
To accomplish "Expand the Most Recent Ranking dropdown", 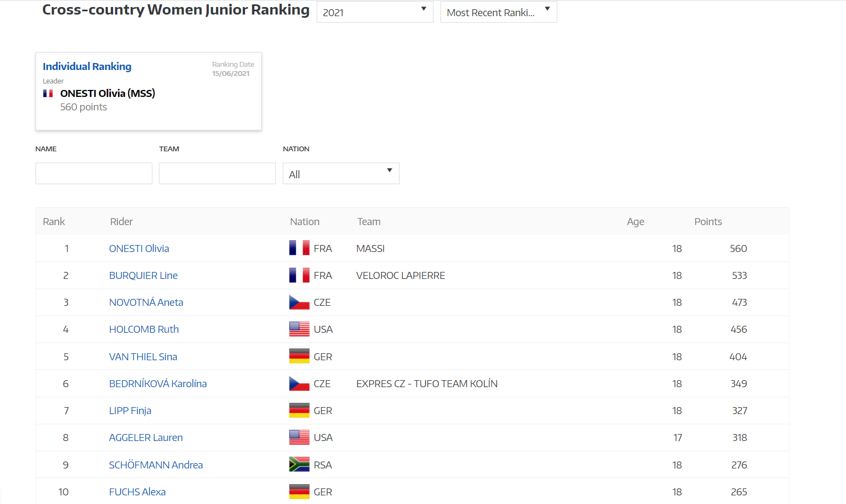I will click(x=498, y=12).
